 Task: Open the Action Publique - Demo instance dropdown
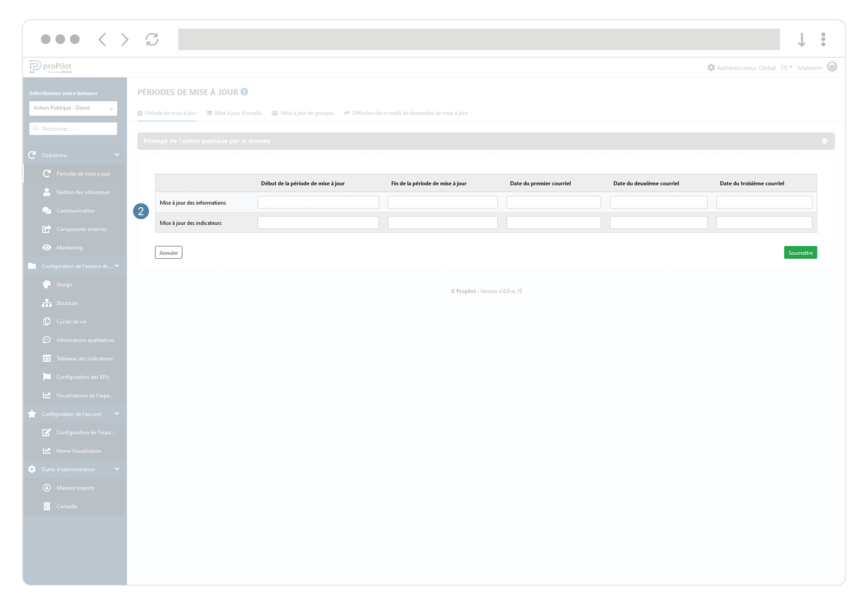tap(73, 108)
